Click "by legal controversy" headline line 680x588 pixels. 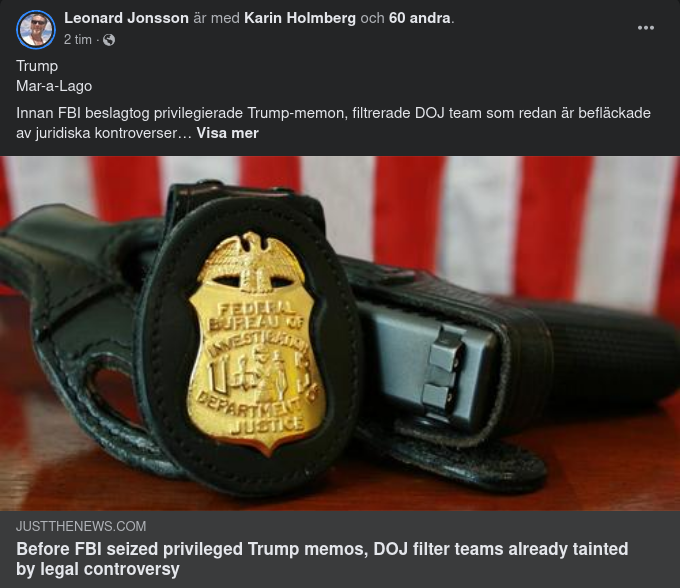[x=98, y=569]
